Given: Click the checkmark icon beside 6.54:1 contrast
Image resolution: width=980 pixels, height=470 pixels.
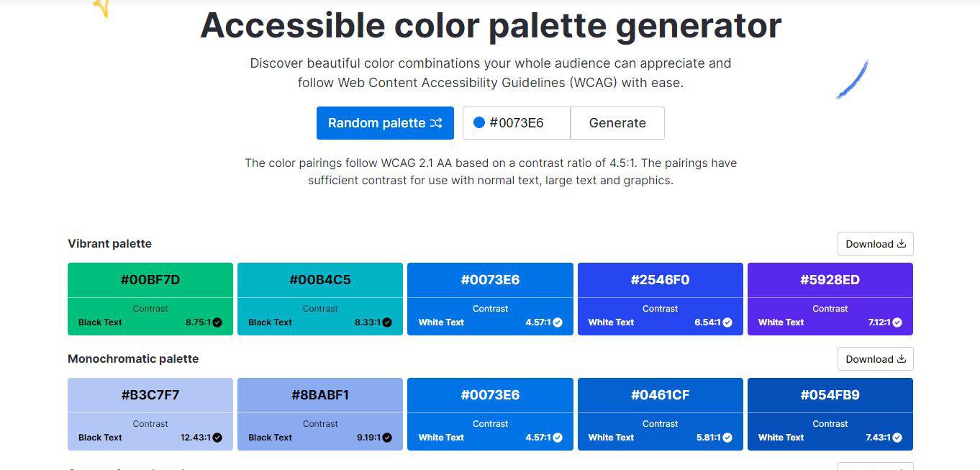Looking at the screenshot, I should tap(727, 322).
